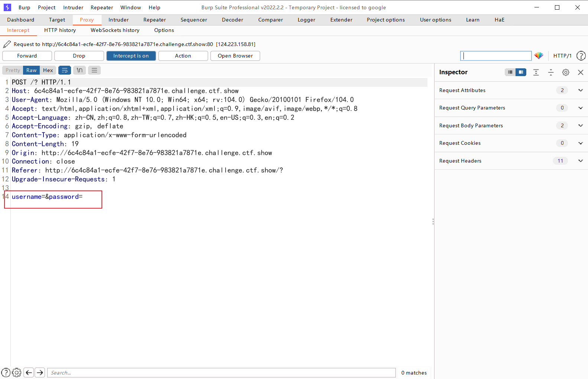This screenshot has width=588, height=379.
Task: Open the Help menu
Action: point(154,7)
